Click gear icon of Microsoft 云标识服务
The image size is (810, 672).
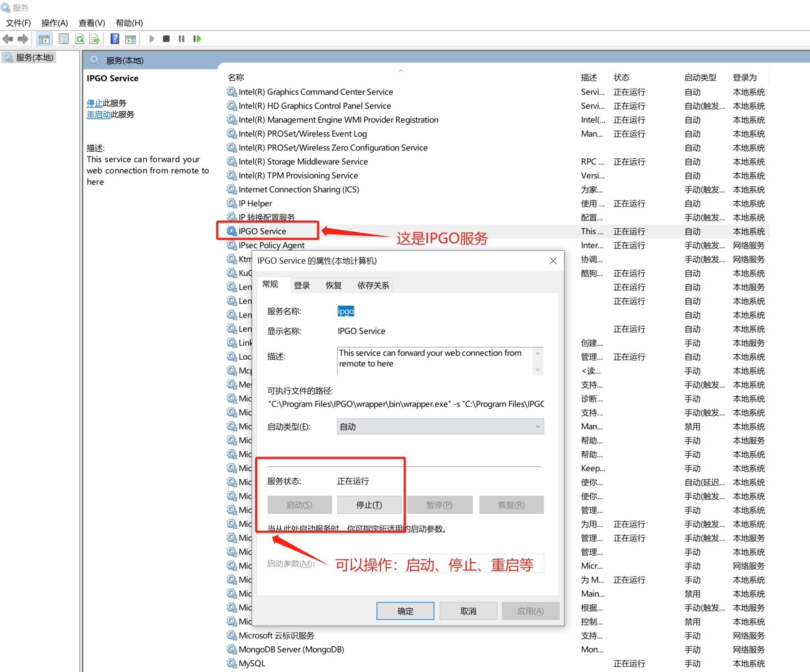point(232,635)
